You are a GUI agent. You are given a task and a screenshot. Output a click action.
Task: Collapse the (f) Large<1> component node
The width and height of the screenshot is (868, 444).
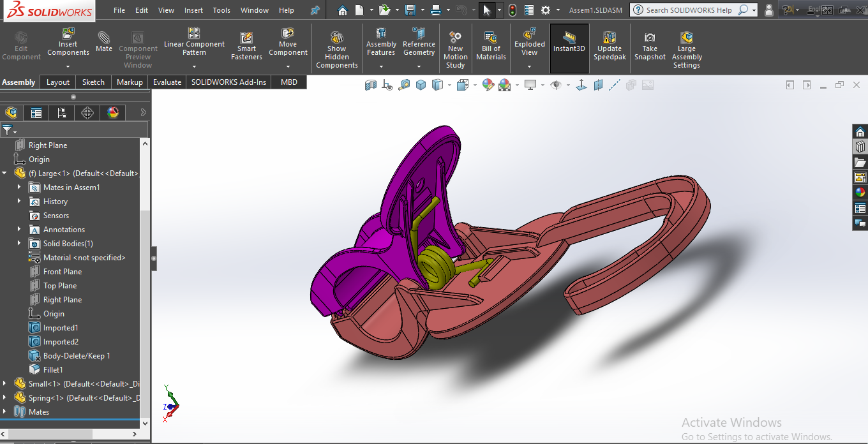coord(5,173)
